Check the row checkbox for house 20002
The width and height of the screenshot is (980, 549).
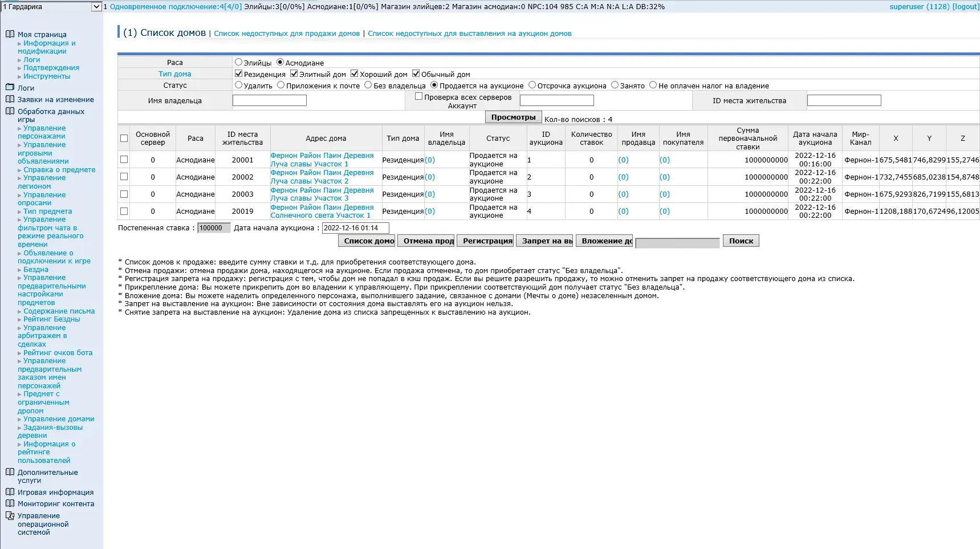[x=124, y=177]
